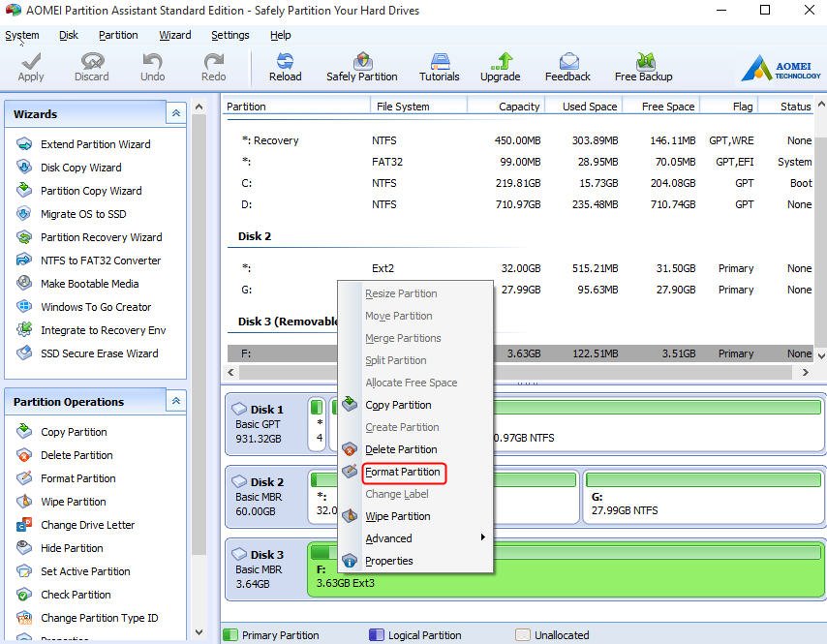
Task: Open Tutorials from the toolbar
Action: pyautogui.click(x=440, y=67)
